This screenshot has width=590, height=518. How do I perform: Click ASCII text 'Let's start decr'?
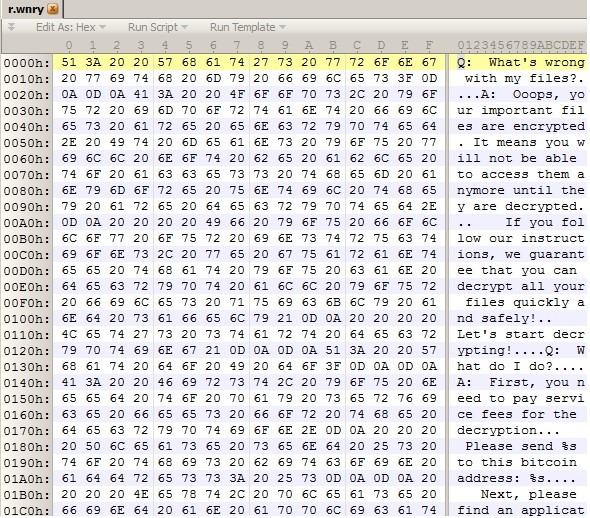coord(521,334)
